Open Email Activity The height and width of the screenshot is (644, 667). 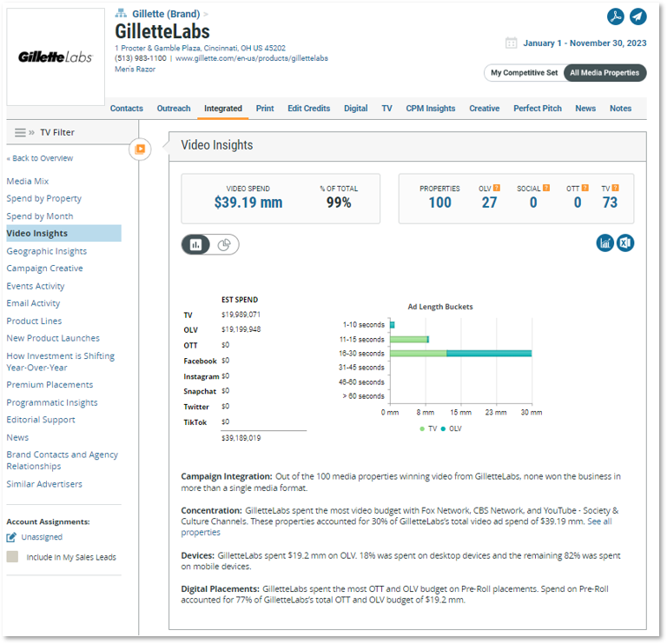coord(33,303)
